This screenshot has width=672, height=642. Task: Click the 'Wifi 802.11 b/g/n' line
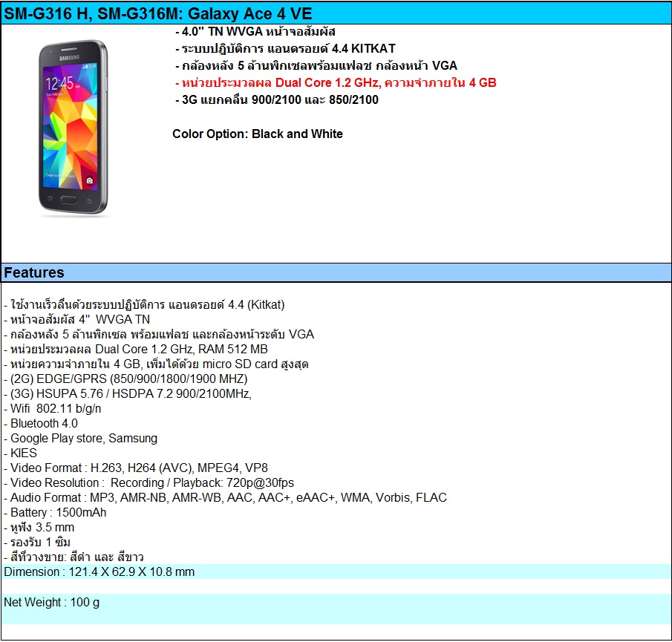(x=53, y=409)
